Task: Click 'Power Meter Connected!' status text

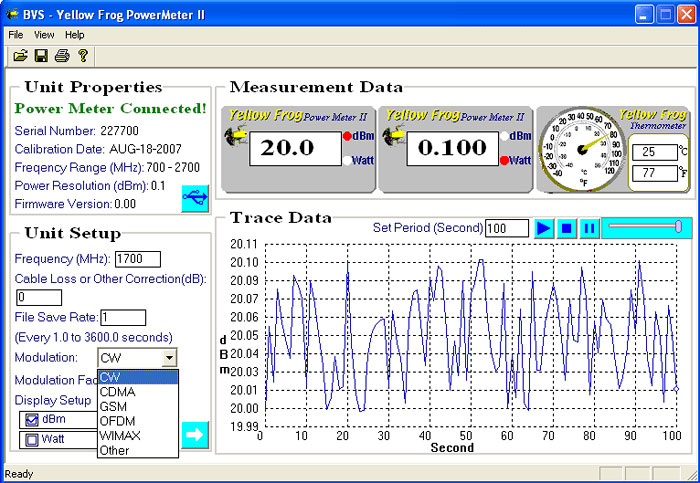Action: tap(110, 108)
